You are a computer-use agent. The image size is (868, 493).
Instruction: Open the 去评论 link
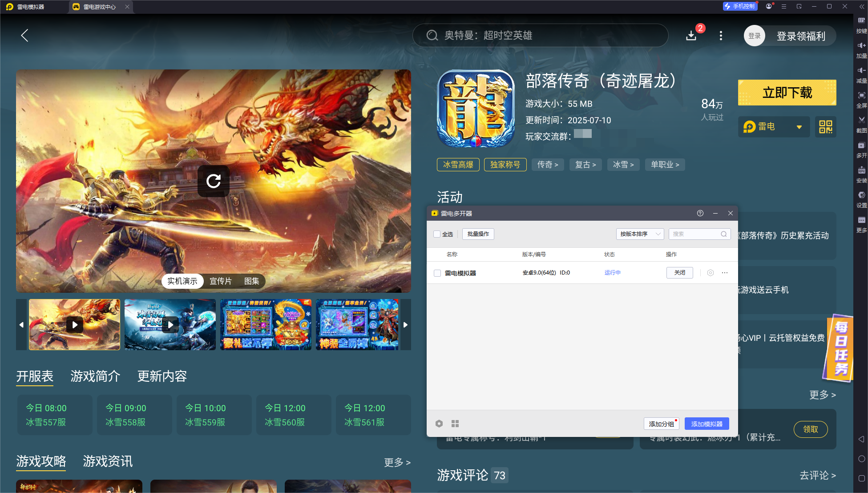click(x=818, y=476)
